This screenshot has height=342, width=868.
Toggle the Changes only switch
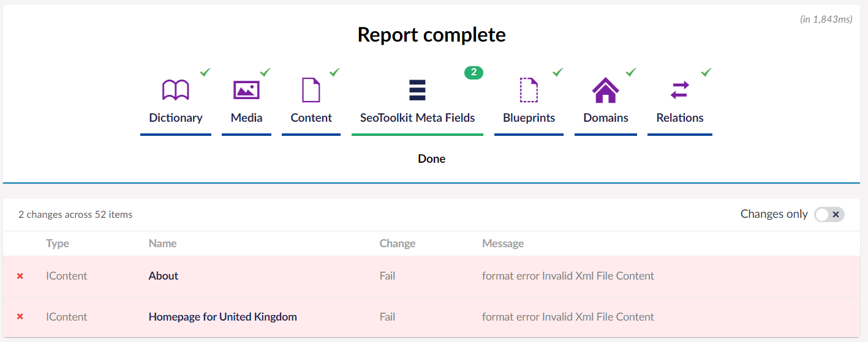829,214
